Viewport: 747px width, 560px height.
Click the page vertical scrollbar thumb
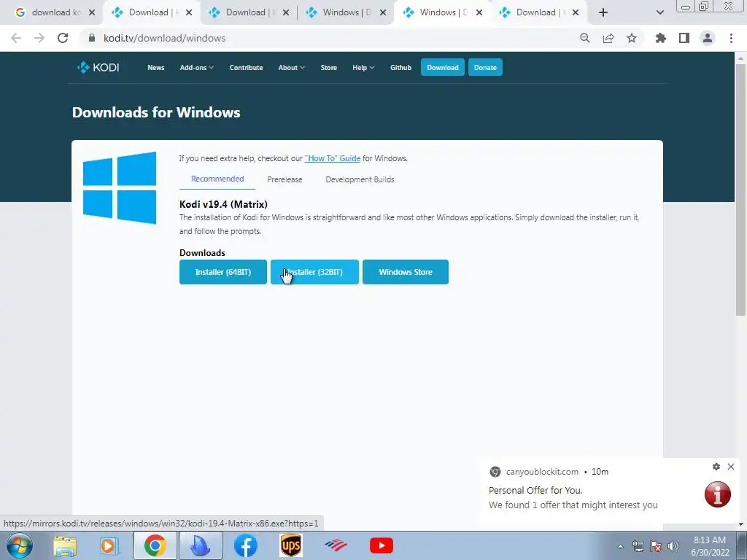(740, 190)
